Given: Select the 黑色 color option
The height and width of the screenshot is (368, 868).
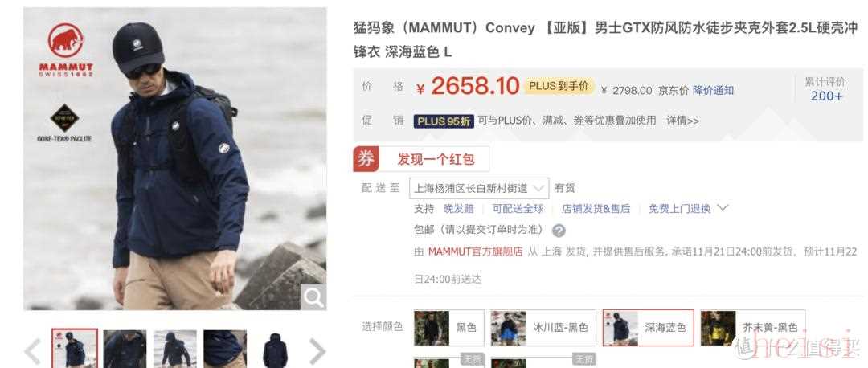Looking at the screenshot, I should (x=449, y=328).
